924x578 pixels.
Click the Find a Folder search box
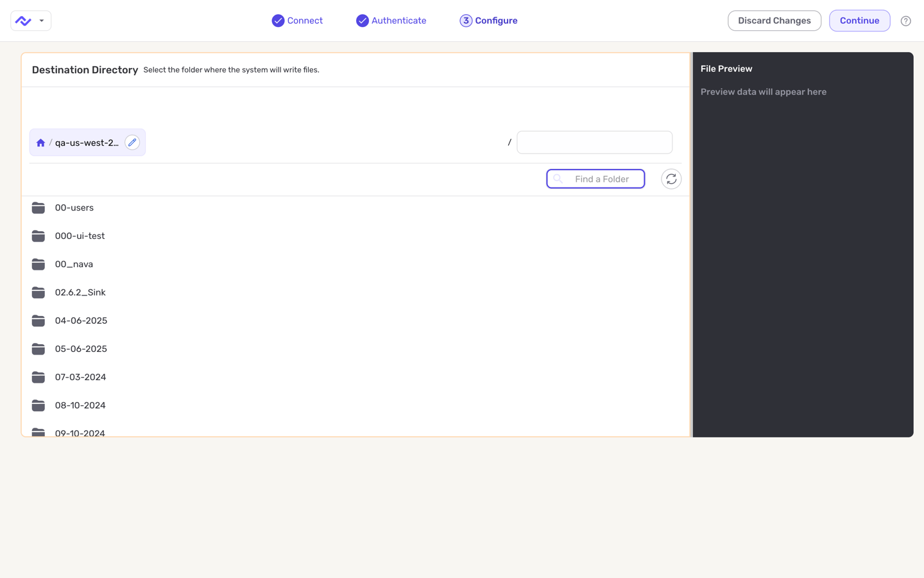pos(595,179)
